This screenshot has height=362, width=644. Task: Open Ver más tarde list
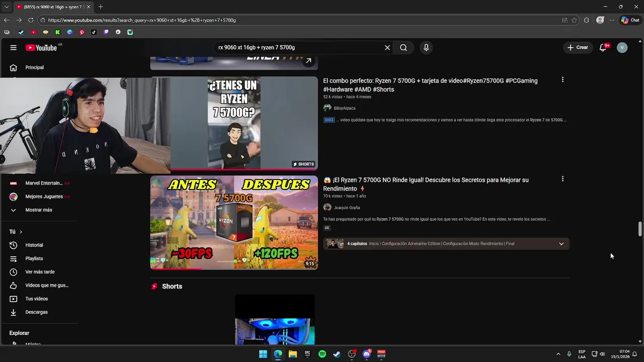(x=39, y=272)
